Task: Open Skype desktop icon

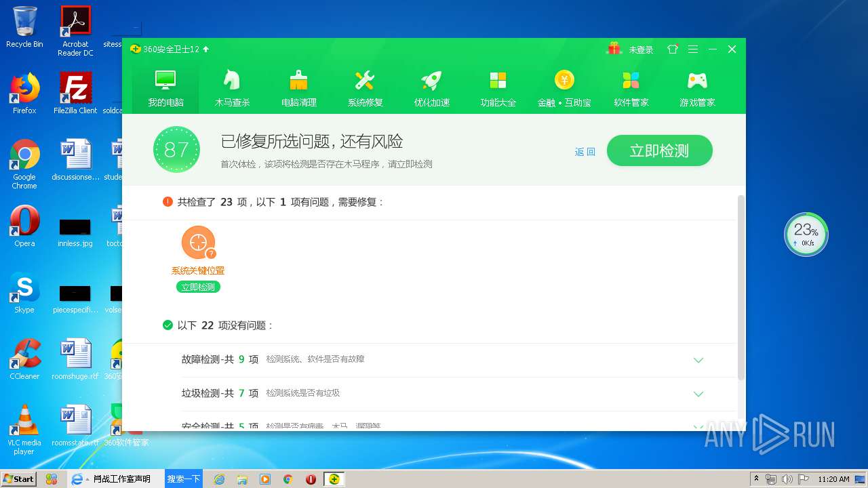Action: 24,293
